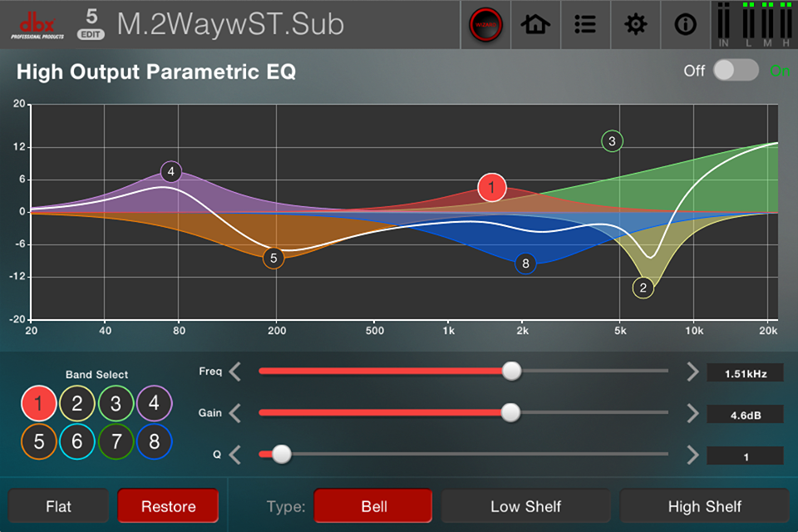Click the Restore button
The width and height of the screenshot is (798, 532).
[169, 506]
